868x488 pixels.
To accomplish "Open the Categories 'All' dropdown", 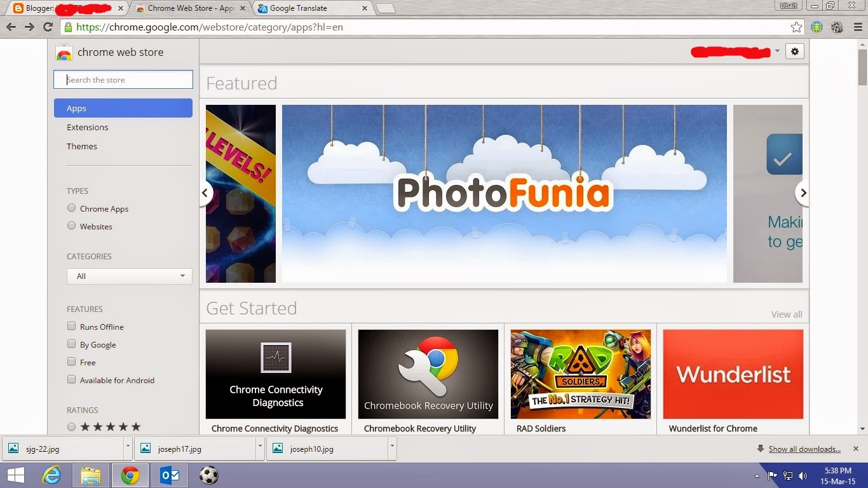I will point(129,276).
